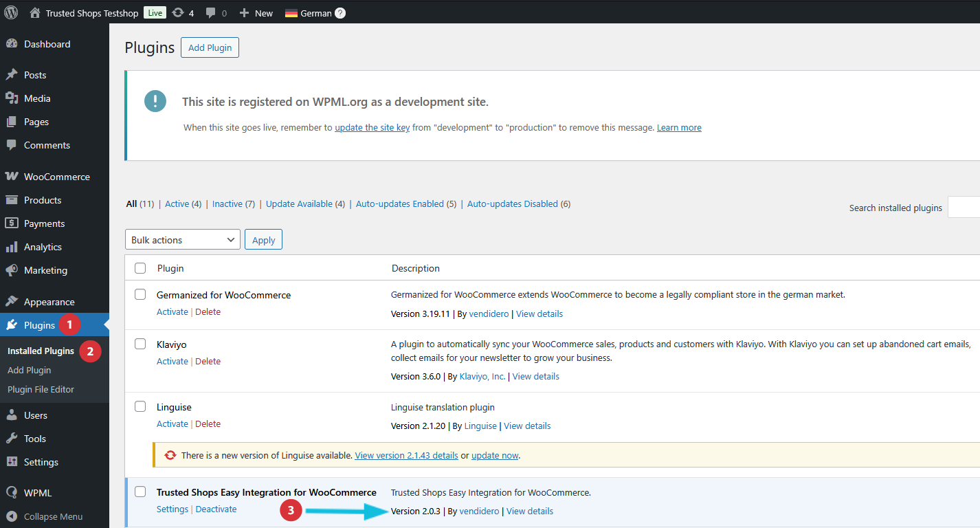The height and width of the screenshot is (528, 980).
Task: Check the Trusted Shops Easy Integration checkbox
Action: pos(140,492)
